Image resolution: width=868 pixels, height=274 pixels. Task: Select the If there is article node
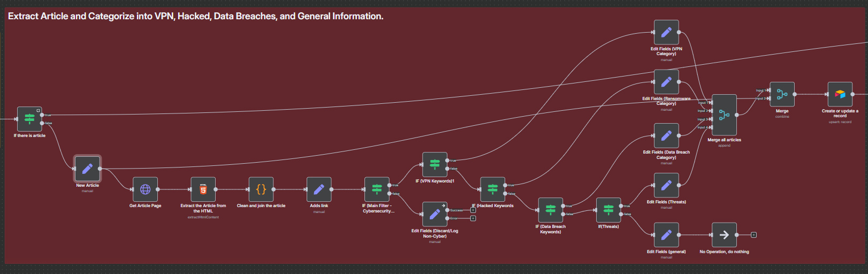(29, 119)
